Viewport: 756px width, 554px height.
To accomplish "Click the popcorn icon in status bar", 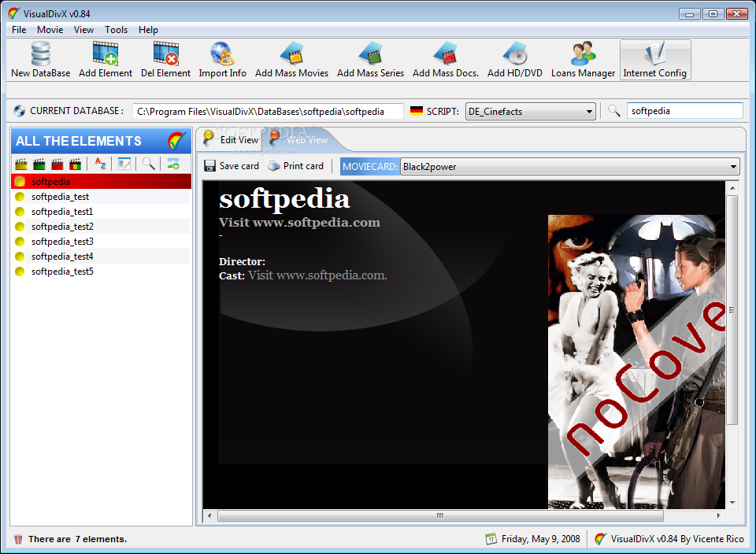I will pyautogui.click(x=18, y=539).
